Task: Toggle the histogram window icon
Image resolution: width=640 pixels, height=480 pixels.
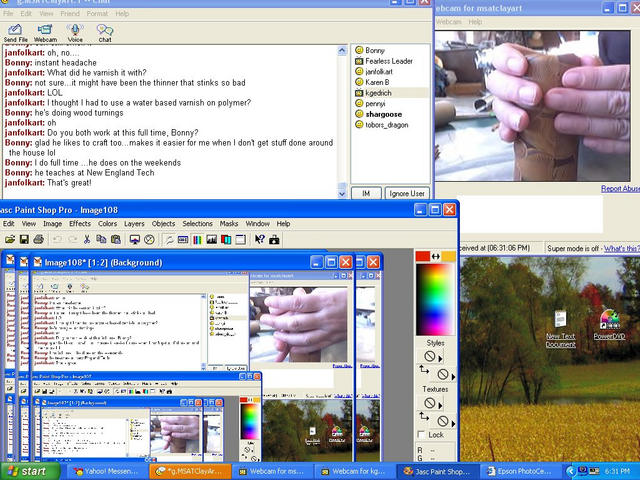Action: pos(211,239)
